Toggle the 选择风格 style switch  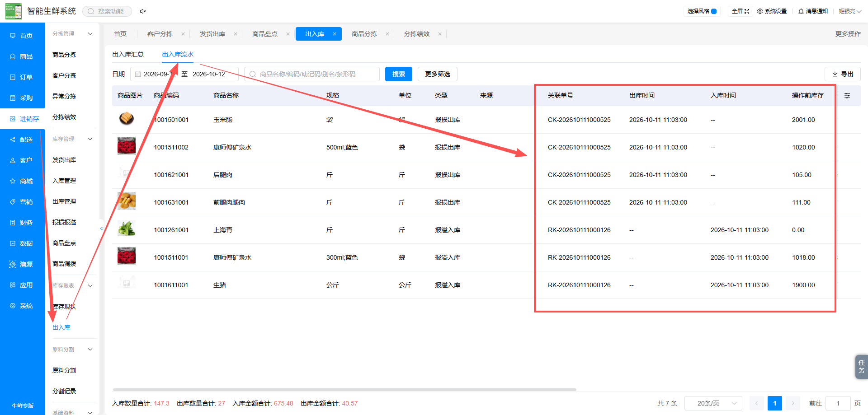(714, 11)
